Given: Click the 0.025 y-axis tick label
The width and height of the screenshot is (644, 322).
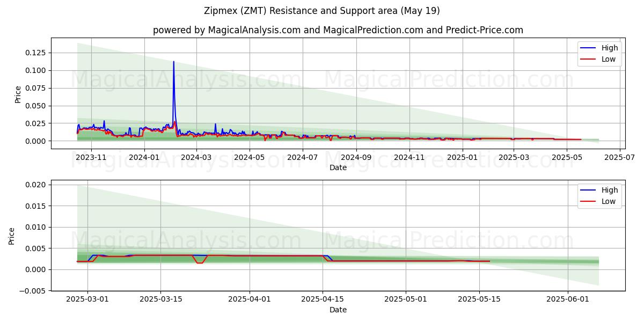Looking at the screenshot, I should 36,123.
